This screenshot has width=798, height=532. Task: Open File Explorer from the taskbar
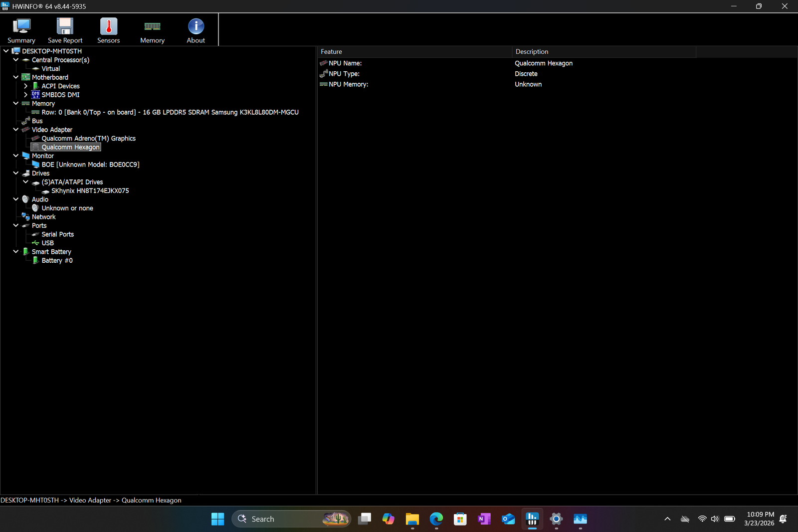[412, 519]
